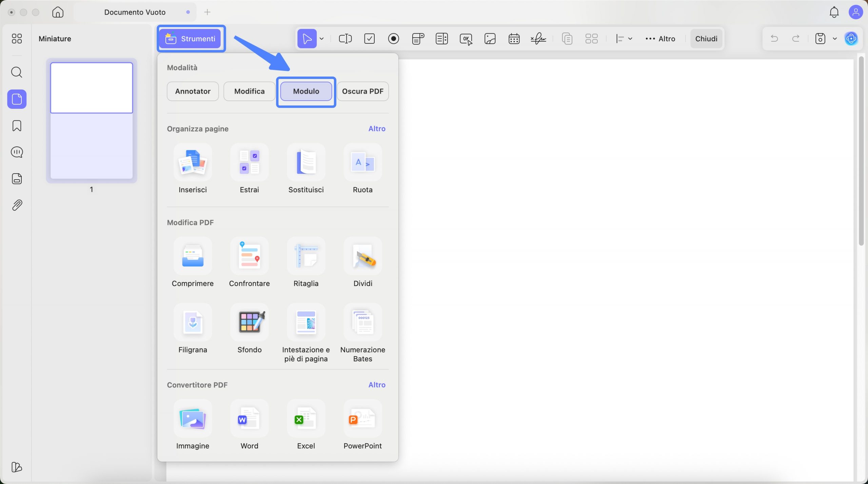Open the Strumenti tools menu
This screenshot has width=868, height=484.
point(191,39)
